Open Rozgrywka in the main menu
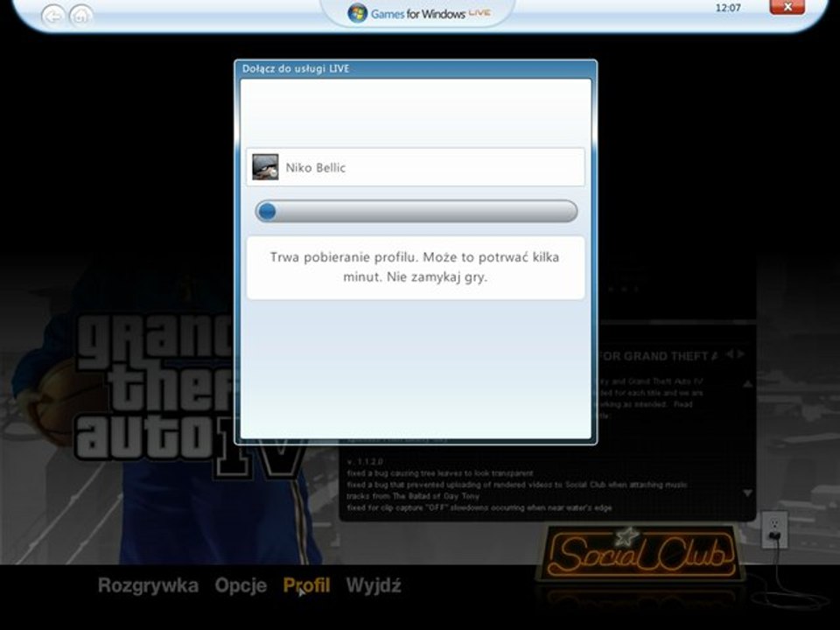The height and width of the screenshot is (630, 840). (149, 585)
